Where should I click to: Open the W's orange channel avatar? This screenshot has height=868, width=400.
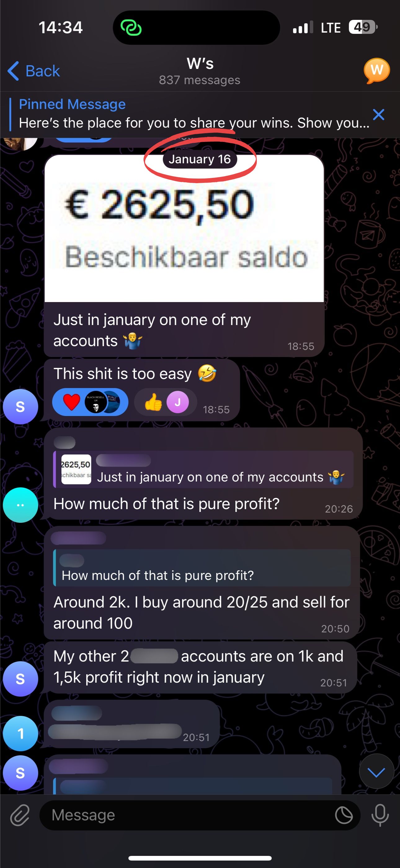[376, 71]
